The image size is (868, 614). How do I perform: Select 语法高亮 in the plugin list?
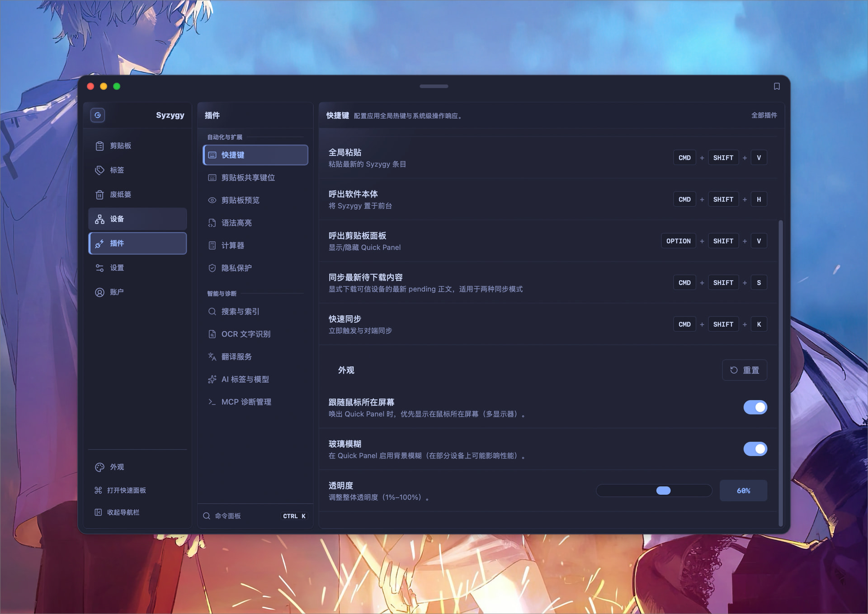(x=255, y=223)
